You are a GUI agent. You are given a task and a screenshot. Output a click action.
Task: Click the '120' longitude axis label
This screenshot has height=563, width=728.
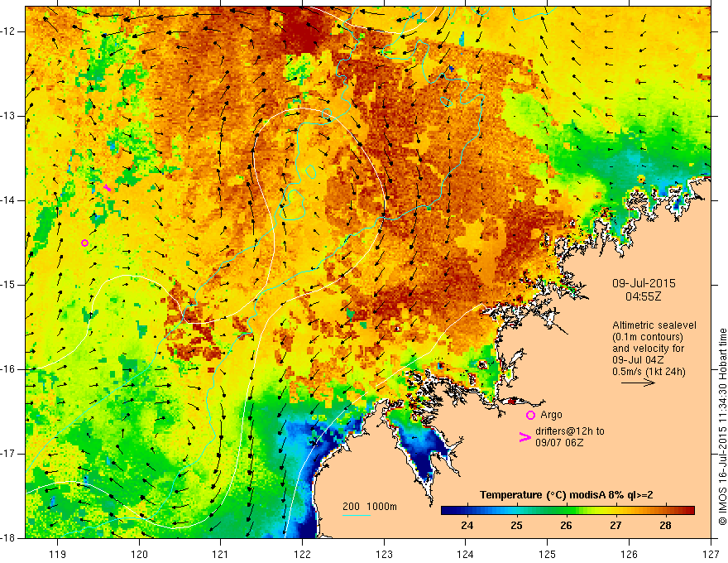click(x=139, y=554)
